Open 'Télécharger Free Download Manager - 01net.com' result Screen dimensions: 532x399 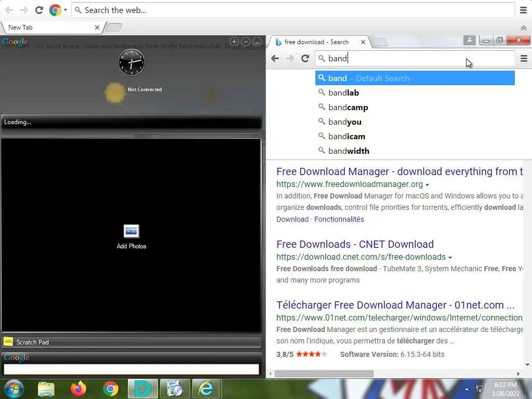click(x=395, y=305)
